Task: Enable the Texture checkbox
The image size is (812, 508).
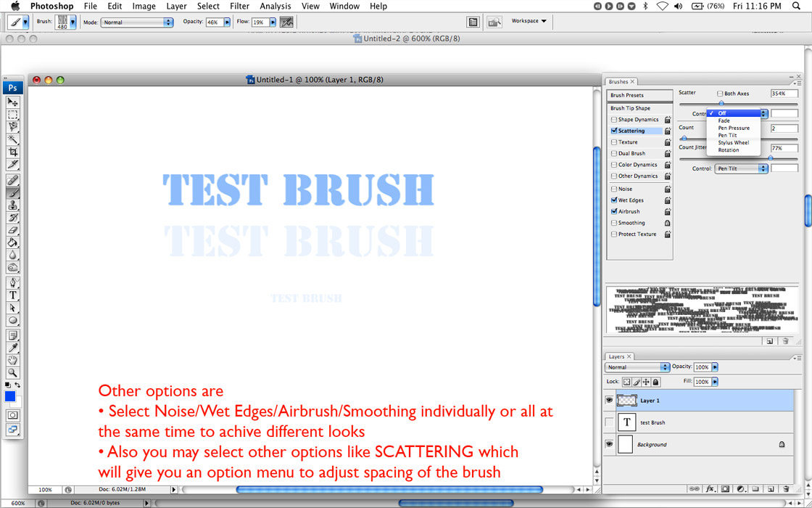Action: (x=614, y=142)
